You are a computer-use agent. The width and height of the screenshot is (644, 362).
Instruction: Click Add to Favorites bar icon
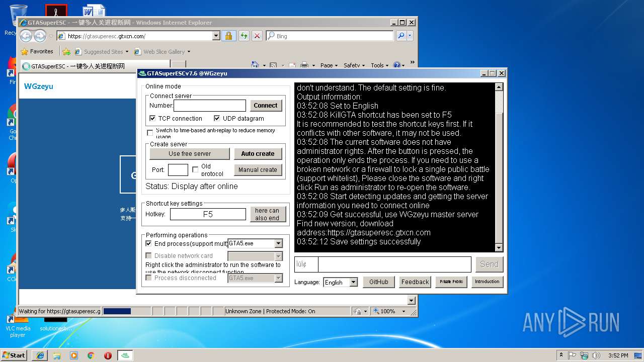coord(66,51)
